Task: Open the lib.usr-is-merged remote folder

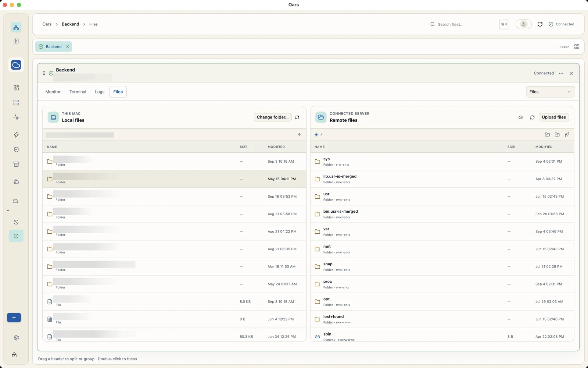Action: tap(442, 179)
